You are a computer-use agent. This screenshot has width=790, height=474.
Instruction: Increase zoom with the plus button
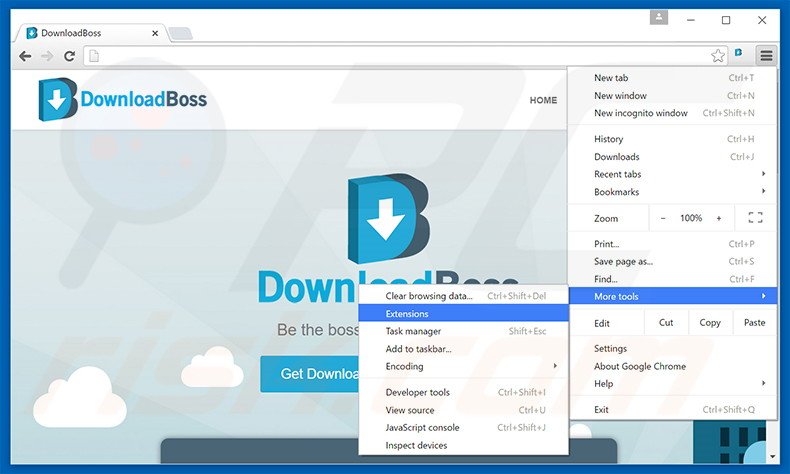point(719,218)
